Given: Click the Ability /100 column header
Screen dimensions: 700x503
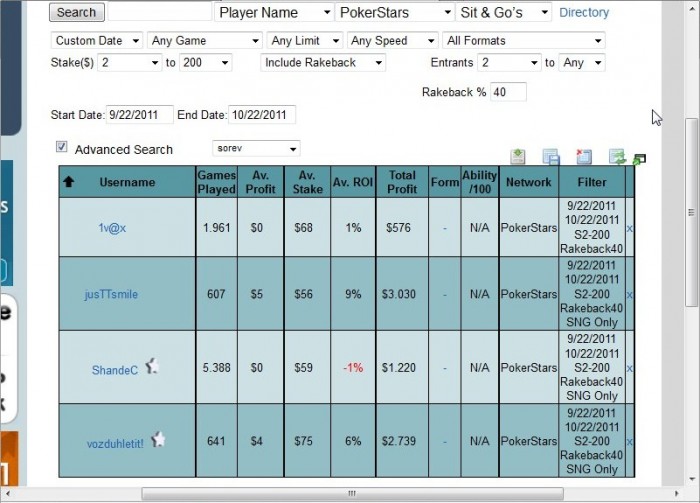Looking at the screenshot, I should tap(480, 182).
